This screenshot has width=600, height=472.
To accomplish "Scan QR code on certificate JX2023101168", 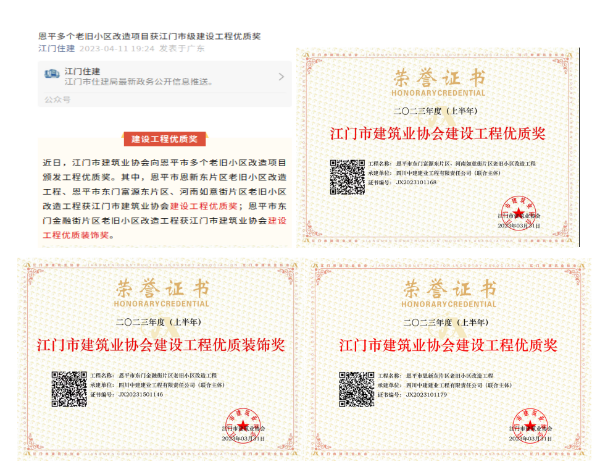I will [347, 177].
